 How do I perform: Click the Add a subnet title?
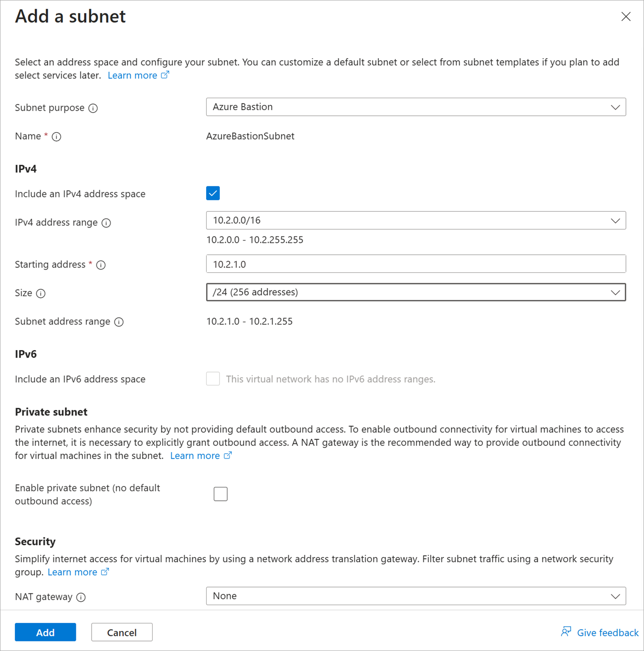tap(70, 16)
